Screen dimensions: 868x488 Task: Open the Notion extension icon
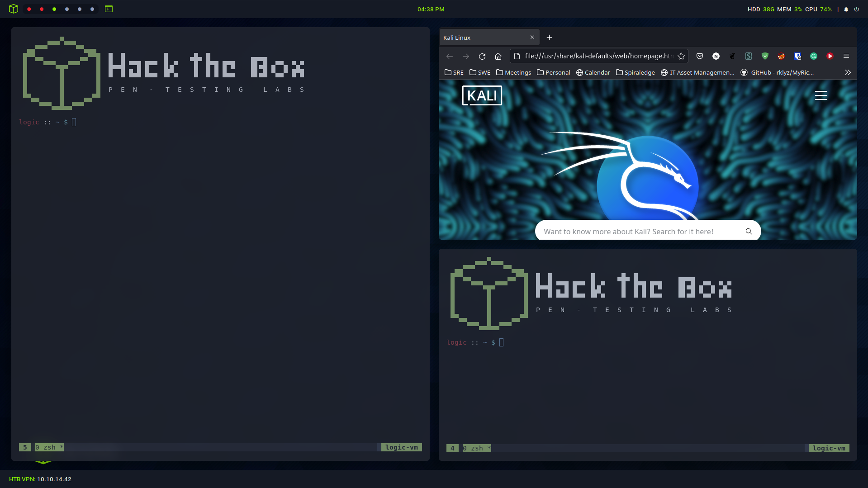(716, 56)
